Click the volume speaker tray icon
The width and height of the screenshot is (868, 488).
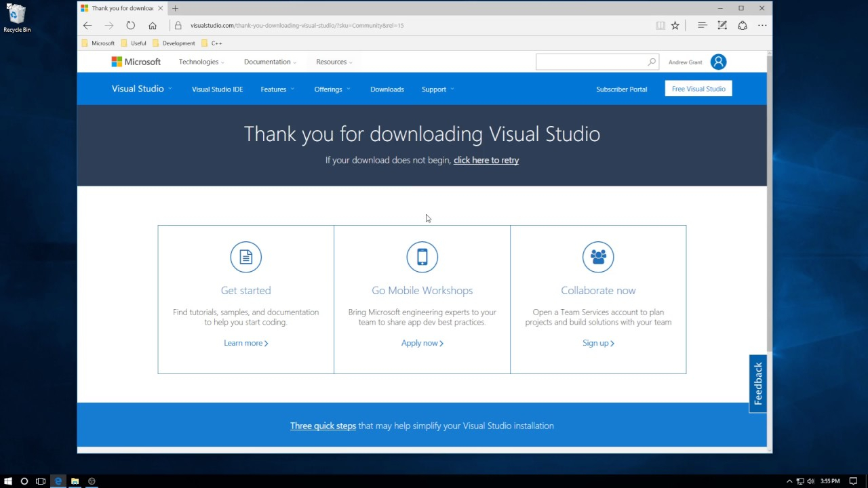click(x=810, y=481)
